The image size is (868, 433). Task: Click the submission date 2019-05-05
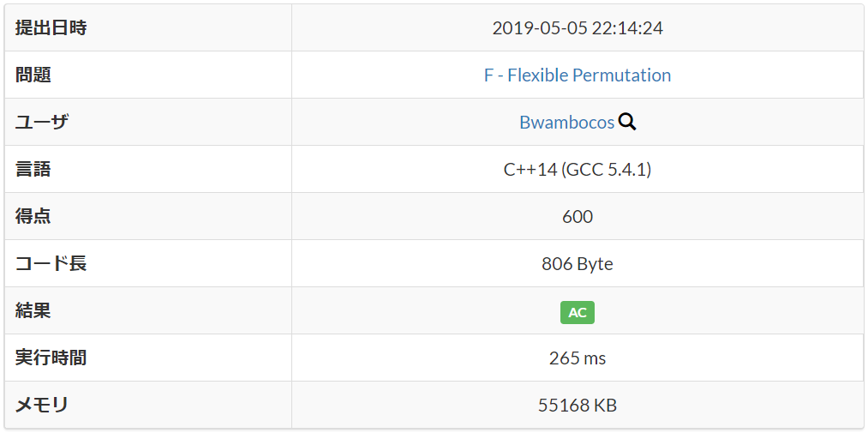click(x=540, y=28)
